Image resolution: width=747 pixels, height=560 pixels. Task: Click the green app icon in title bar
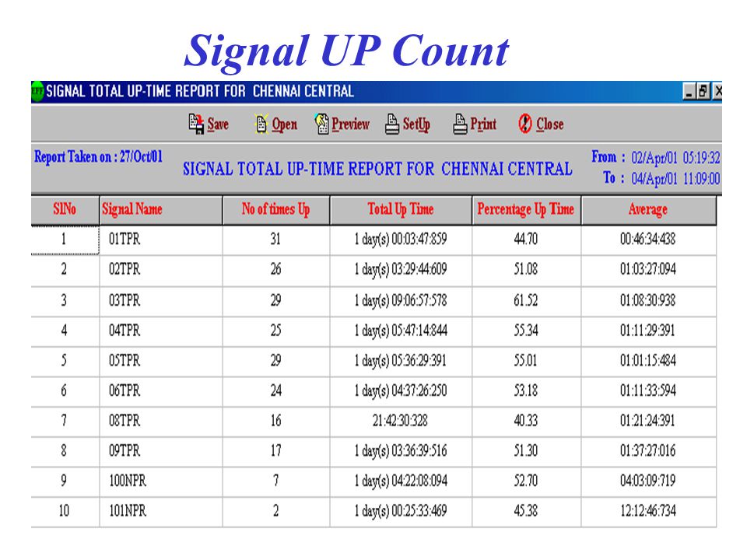[x=37, y=91]
